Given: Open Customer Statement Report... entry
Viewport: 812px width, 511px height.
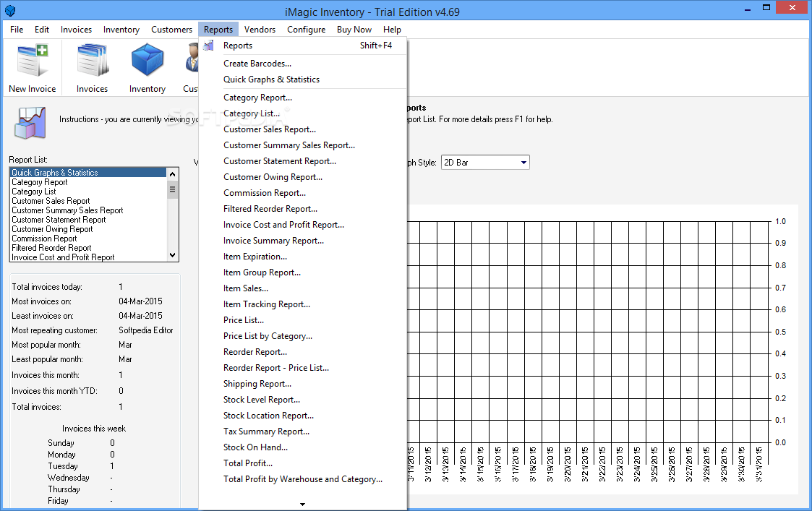Looking at the screenshot, I should click(303, 161).
